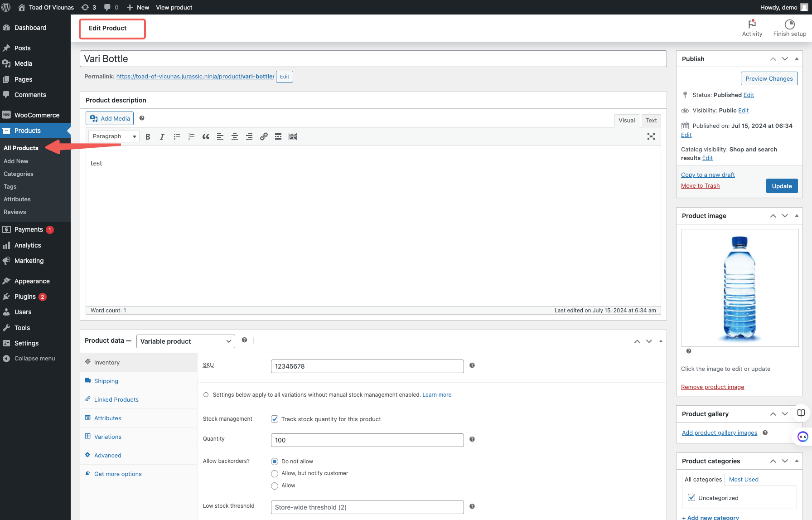
Task: Uncheck Track stock quantity for this product
Action: [x=275, y=419]
